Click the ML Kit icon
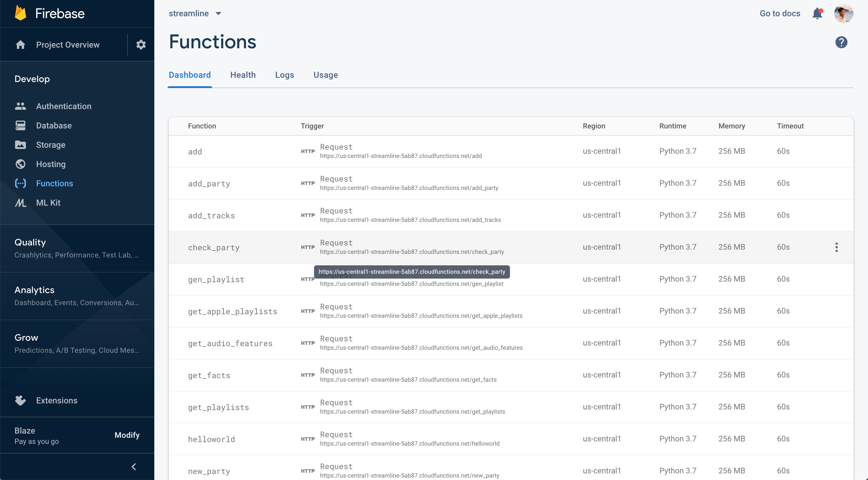The width and height of the screenshot is (868, 480). [20, 203]
